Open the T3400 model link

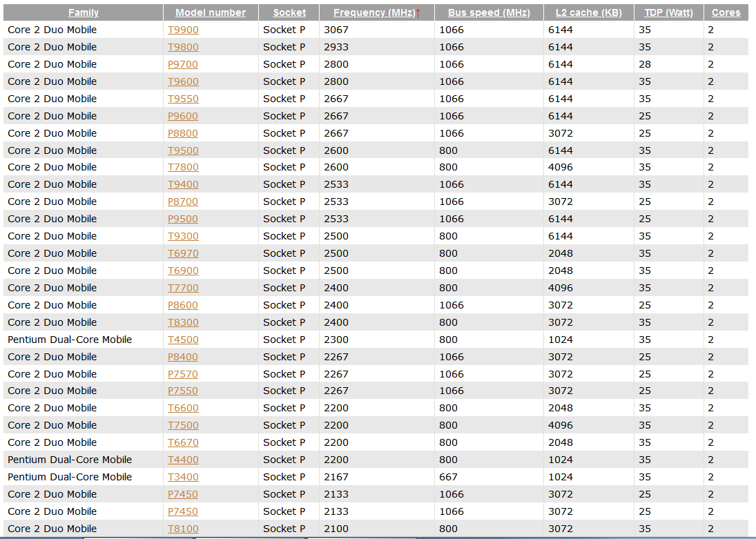[x=183, y=478]
